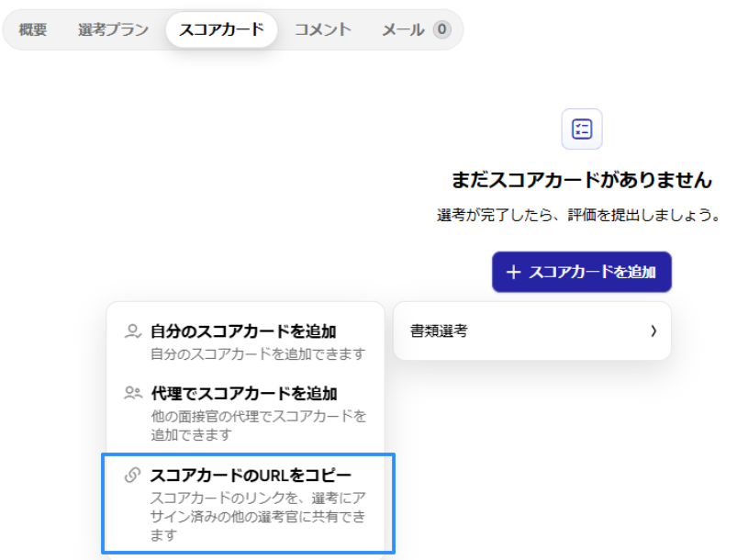Expand the 書類選考 chevron arrow
Image resolution: width=737 pixels, height=560 pixels.
(x=653, y=331)
